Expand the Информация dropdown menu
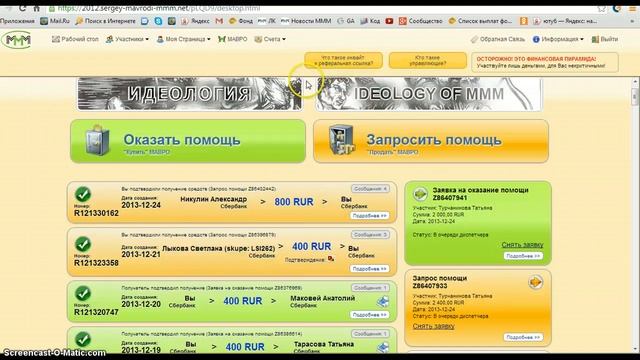The image size is (640, 360). (558, 39)
